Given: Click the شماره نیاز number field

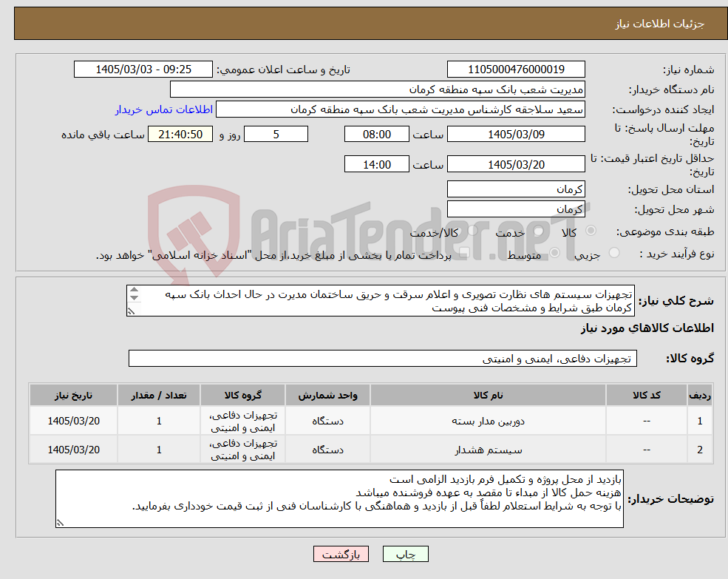Looking at the screenshot, I should click(x=516, y=70).
